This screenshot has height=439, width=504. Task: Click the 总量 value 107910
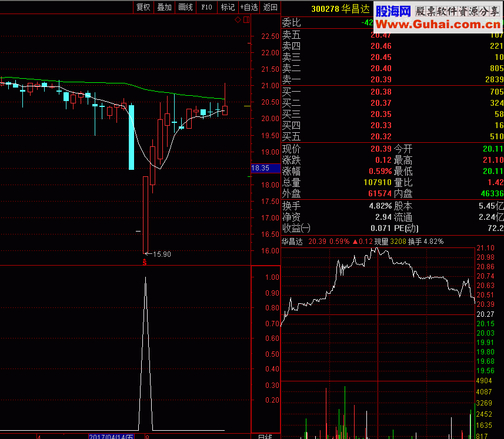pos(378,182)
